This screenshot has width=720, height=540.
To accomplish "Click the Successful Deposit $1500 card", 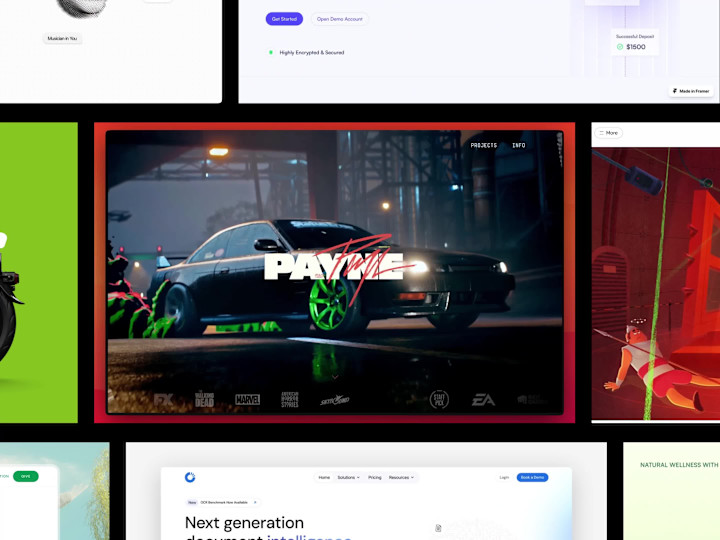I will (635, 42).
